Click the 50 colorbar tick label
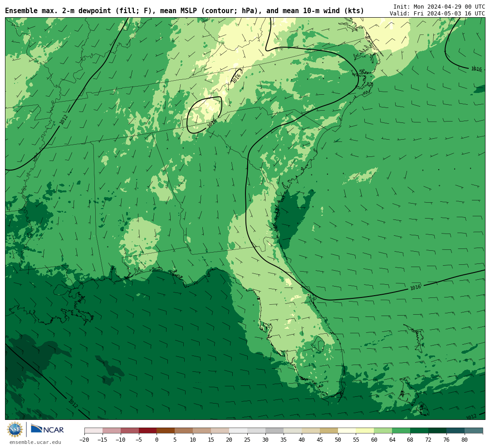This screenshot has height=448, width=490. pyautogui.click(x=338, y=440)
